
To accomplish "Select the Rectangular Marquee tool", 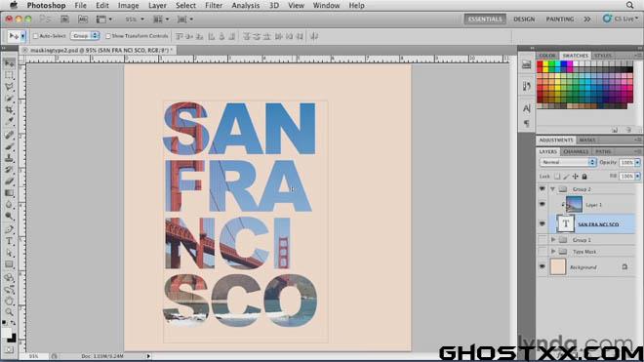I will (x=9, y=75).
